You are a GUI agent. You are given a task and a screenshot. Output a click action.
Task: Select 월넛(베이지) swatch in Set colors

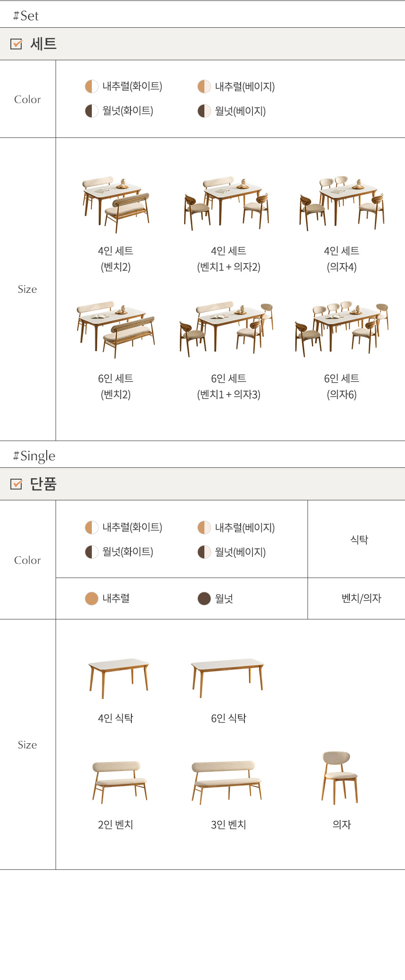click(x=204, y=111)
